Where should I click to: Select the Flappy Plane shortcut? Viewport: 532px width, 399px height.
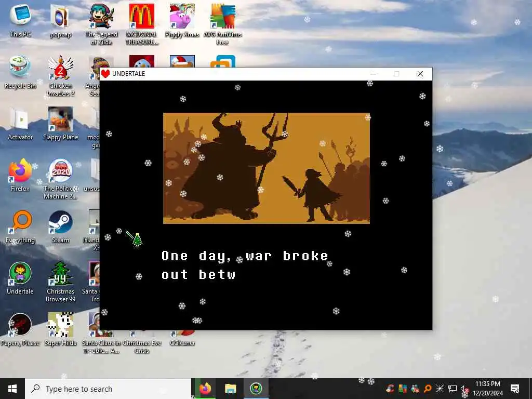[60, 124]
